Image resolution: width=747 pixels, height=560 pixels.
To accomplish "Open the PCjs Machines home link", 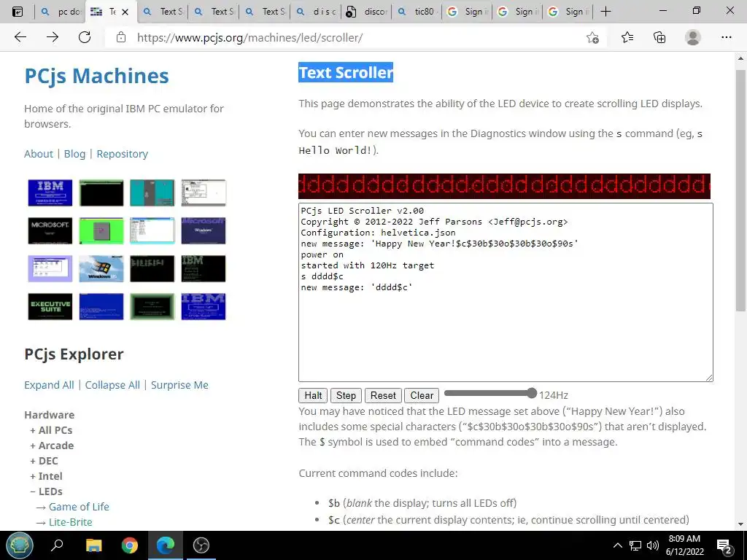I will click(96, 76).
